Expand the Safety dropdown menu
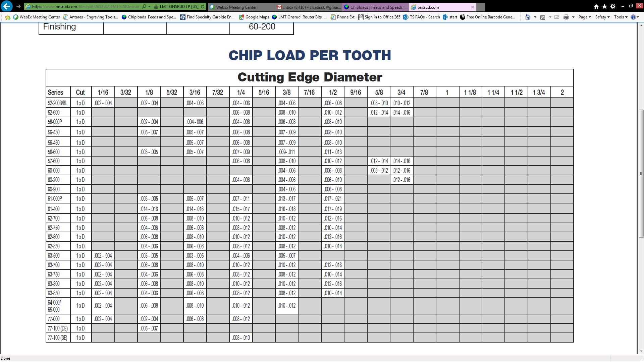Image resolution: width=644 pixels, height=362 pixels. (602, 17)
